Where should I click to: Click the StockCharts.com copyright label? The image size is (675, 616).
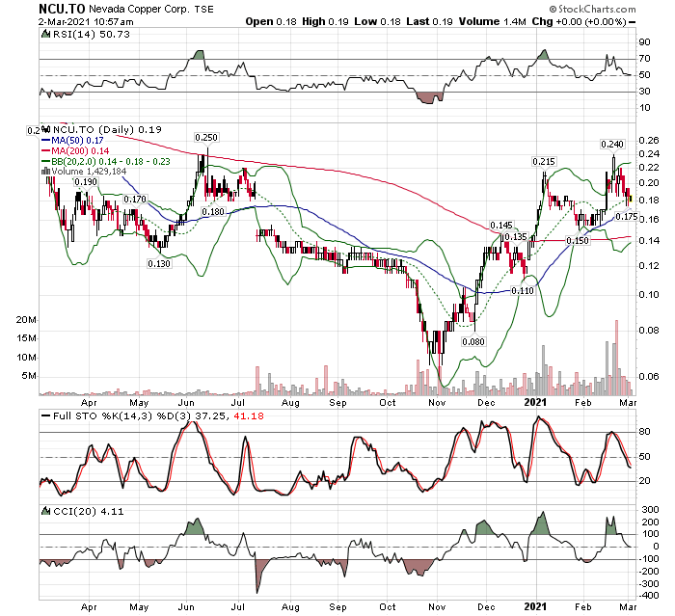click(x=592, y=9)
